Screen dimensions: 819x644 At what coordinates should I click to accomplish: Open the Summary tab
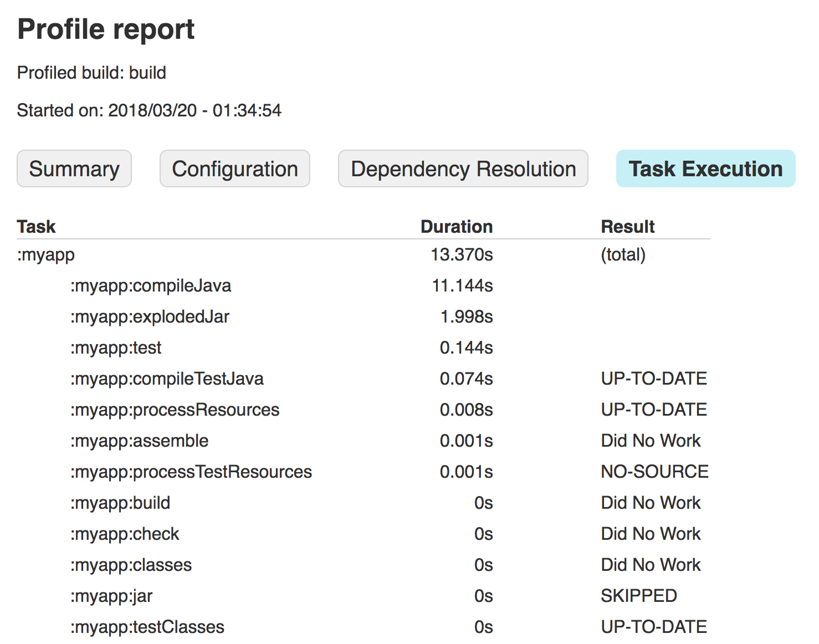click(x=74, y=168)
